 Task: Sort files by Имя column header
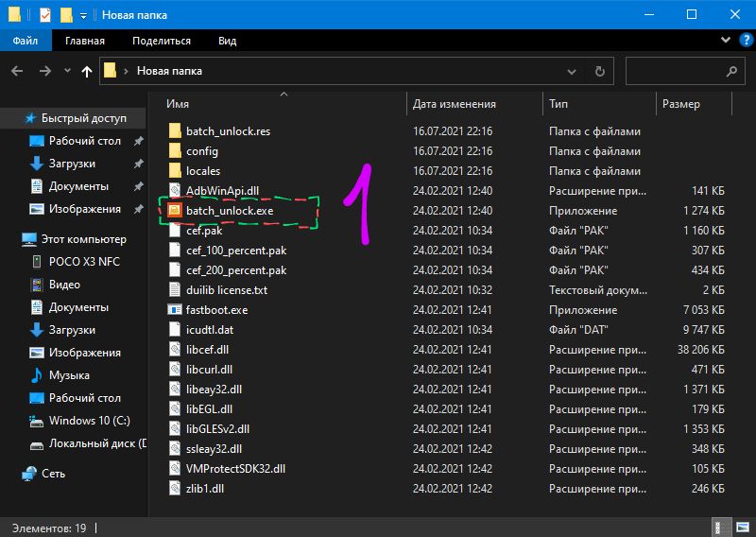[178, 104]
